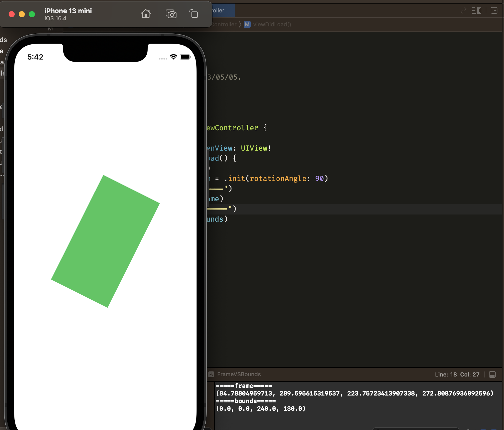Click the iPhone 13 mini simulator title
The image size is (504, 430).
[x=68, y=11]
